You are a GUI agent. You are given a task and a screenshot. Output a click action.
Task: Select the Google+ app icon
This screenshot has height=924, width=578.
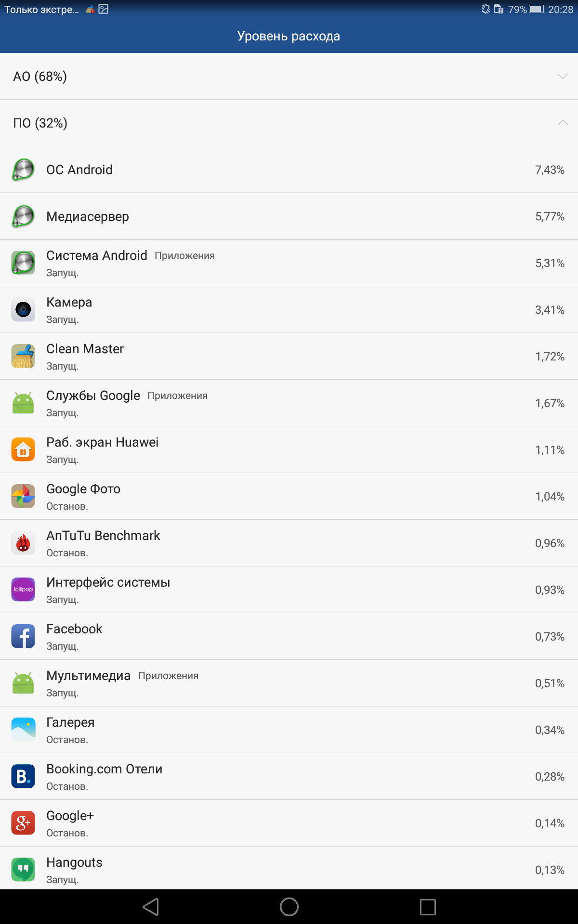coord(23,823)
